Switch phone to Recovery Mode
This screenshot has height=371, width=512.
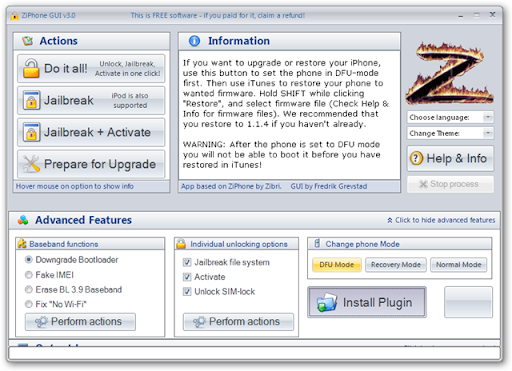[x=396, y=265]
